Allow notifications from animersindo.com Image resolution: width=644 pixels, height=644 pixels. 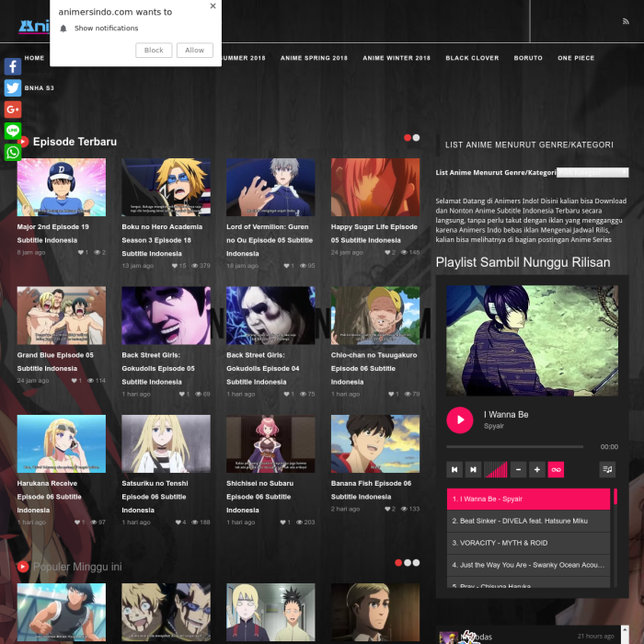pos(195,50)
